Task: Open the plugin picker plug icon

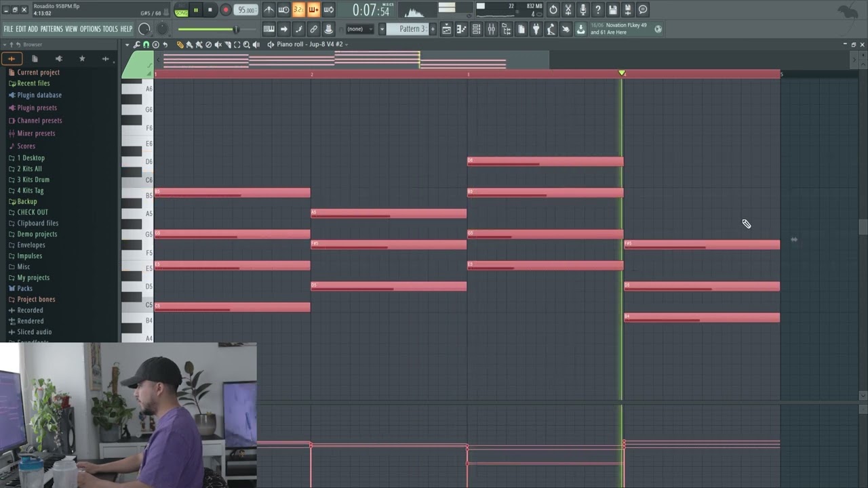Action: pyautogui.click(x=536, y=29)
